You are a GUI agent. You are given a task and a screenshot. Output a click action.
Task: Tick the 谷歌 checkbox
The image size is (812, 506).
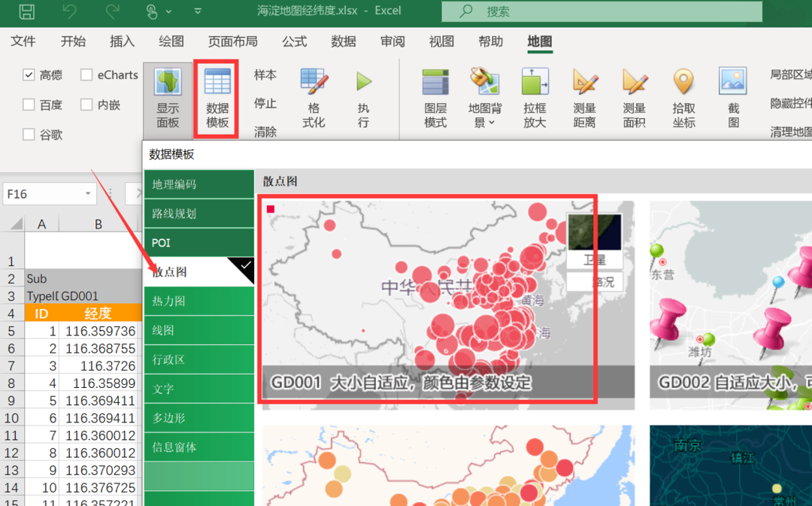click(x=29, y=135)
